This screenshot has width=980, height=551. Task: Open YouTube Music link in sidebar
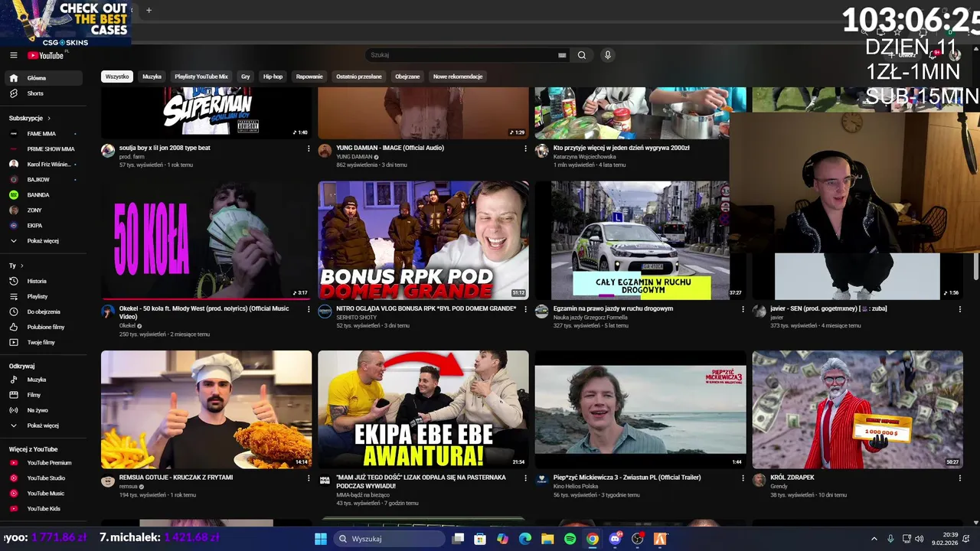(44, 494)
